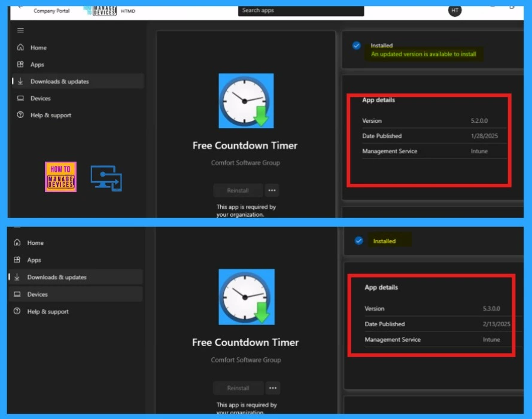Open Devices laptop icon in top sidebar
Screen dimensions: 532x419
click(x=20, y=98)
